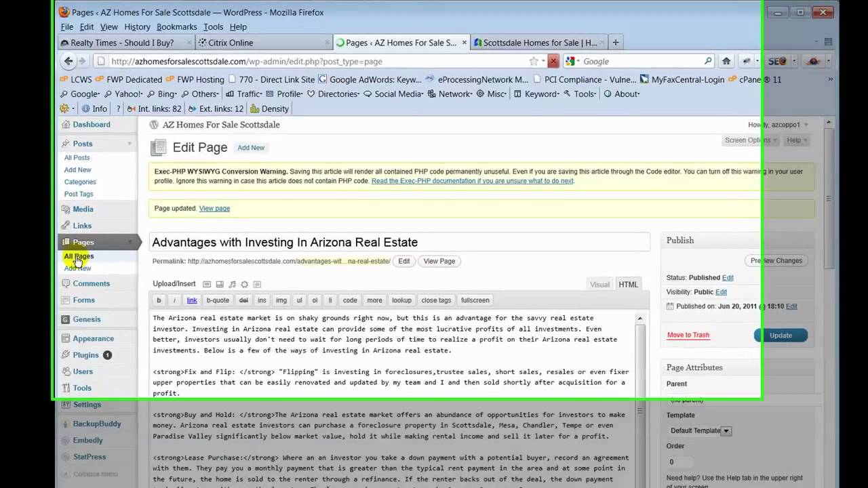
Task: Click the page Order number field
Action: (679, 462)
